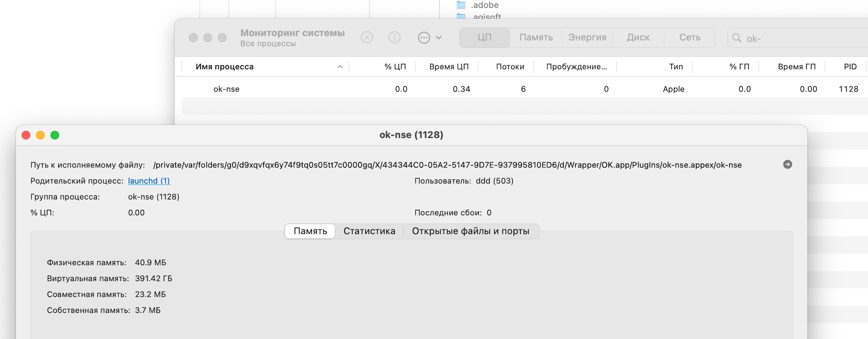The height and width of the screenshot is (339, 868).
Task: Click the Apple type cell
Action: (674, 89)
